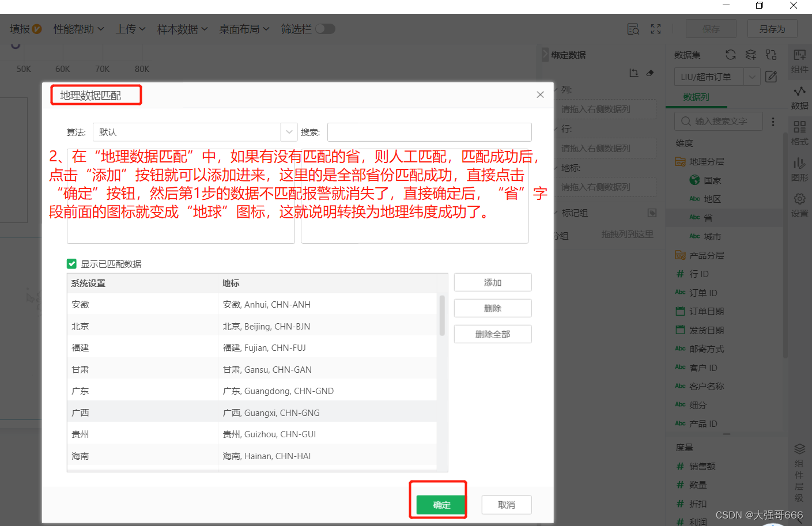Open the 组件 side panel
812x526 pixels.
tap(799, 60)
